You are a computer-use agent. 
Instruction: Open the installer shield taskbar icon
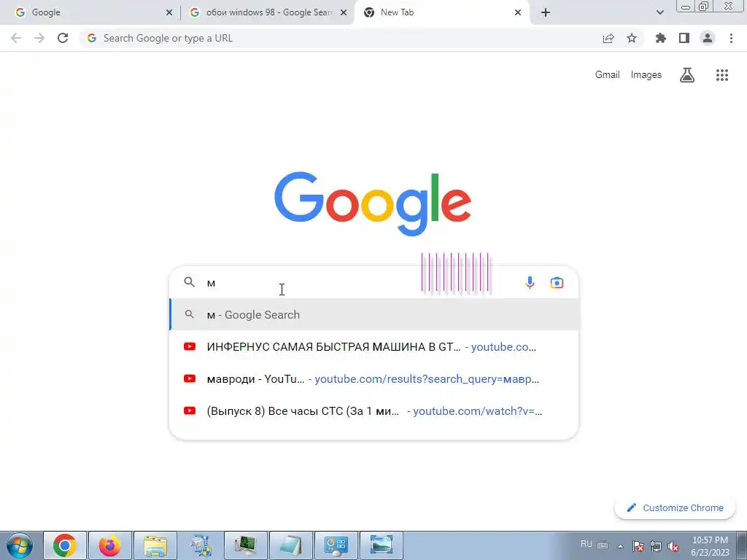201,545
